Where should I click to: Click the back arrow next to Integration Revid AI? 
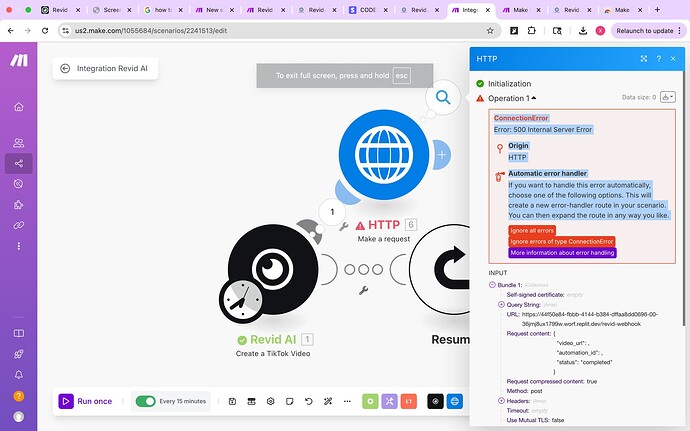tap(65, 68)
